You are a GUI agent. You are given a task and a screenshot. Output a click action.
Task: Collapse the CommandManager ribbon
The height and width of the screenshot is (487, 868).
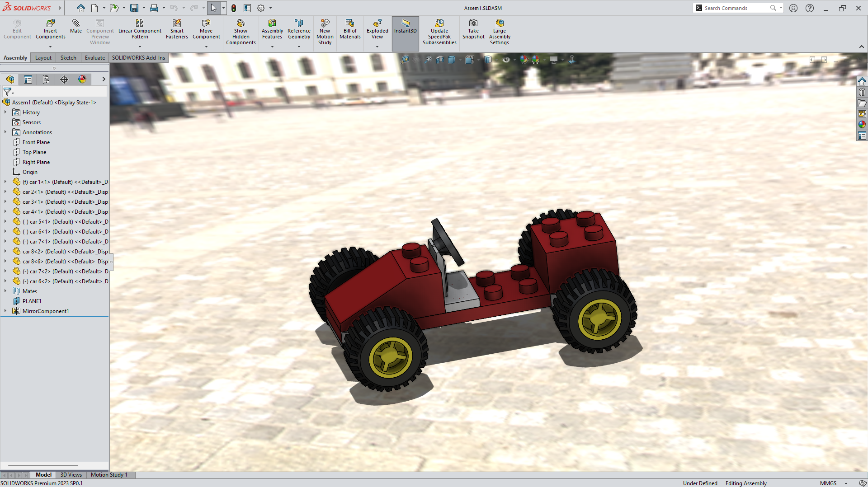click(x=862, y=47)
